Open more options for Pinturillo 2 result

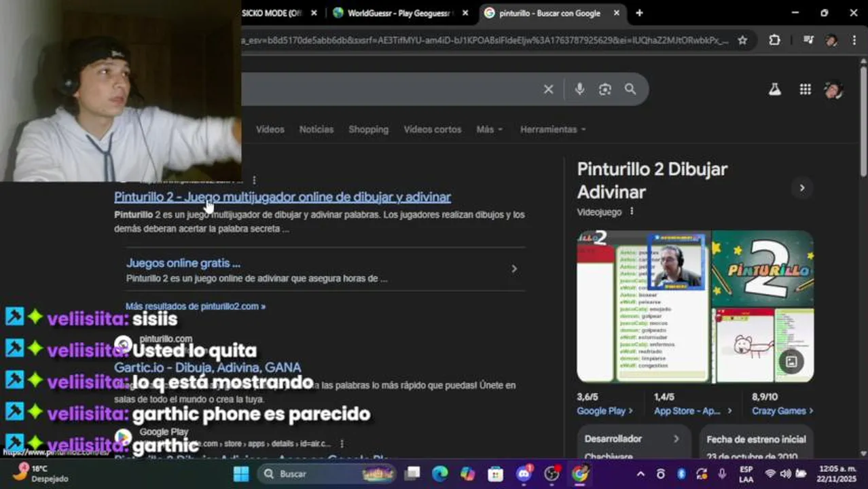(x=254, y=181)
